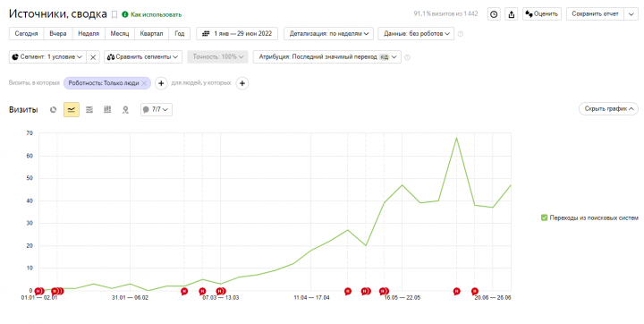The width and height of the screenshot is (644, 324).
Task: Click the '11.04 — 17.04' axis label
Action: click(x=311, y=298)
